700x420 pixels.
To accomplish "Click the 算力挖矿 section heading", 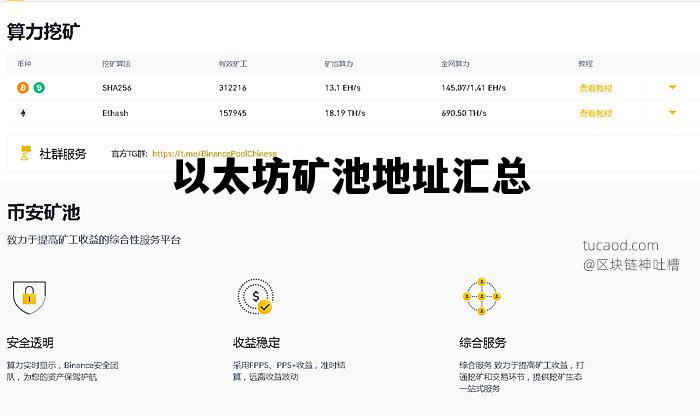I will [43, 32].
